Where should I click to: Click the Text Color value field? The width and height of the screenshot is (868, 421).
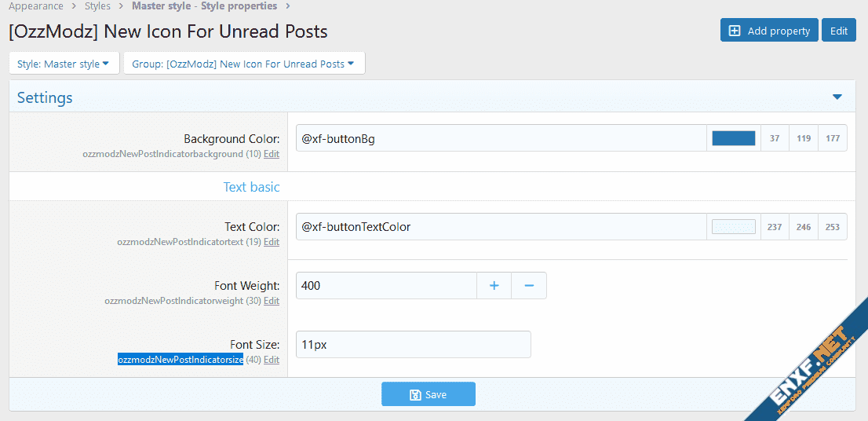(x=501, y=227)
